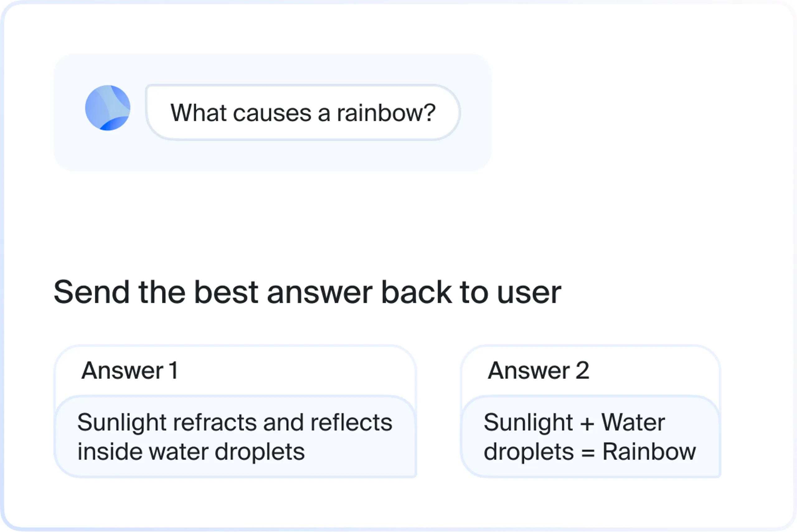The image size is (797, 532).
Task: Pick the 'Sunlight refracts and reflects' answer text
Action: tap(235, 422)
